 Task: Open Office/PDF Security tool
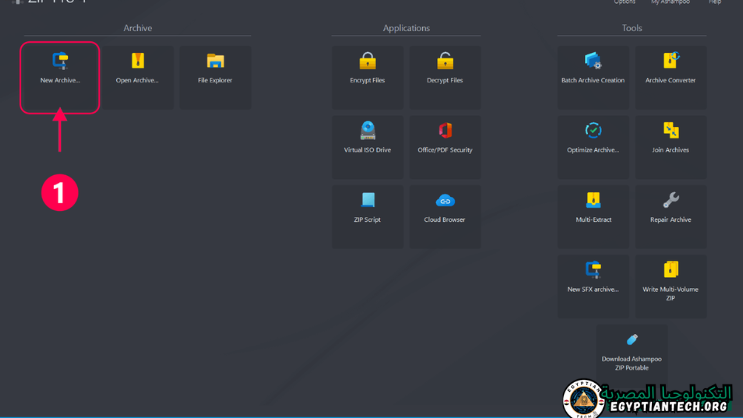pyautogui.click(x=445, y=147)
